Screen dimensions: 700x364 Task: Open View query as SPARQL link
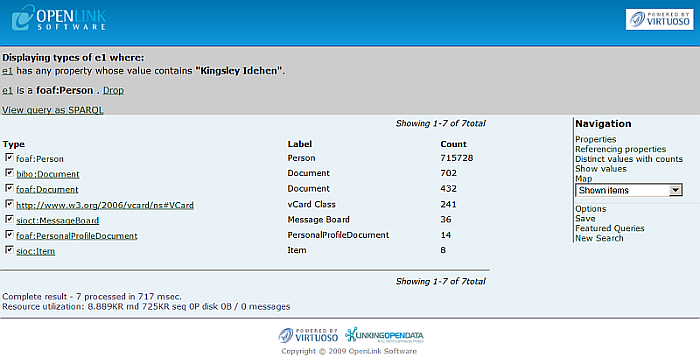(x=53, y=110)
